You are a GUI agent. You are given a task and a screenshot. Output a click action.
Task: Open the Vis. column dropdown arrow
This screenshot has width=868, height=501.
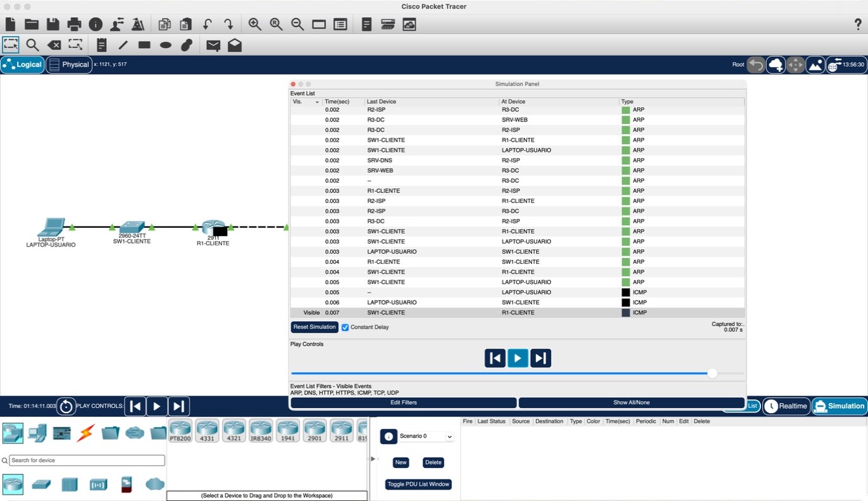(x=317, y=102)
